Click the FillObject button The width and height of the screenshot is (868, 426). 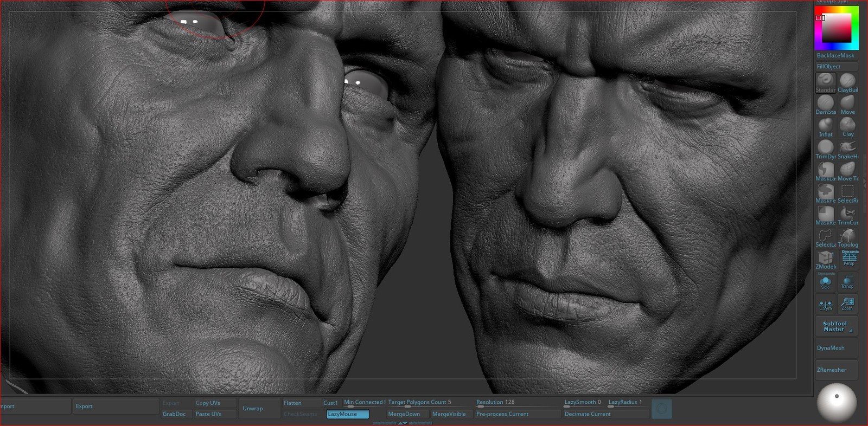tap(835, 66)
